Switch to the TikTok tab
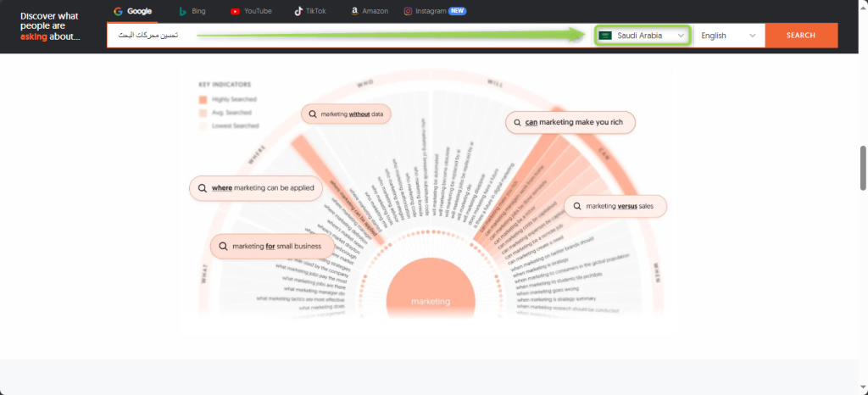The image size is (868, 395). 310,11
